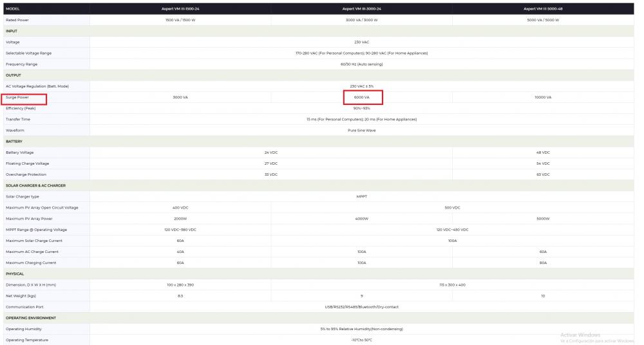Click the '60/50 Hz (Auto sensing)' value
The image size is (644, 345).
point(362,64)
